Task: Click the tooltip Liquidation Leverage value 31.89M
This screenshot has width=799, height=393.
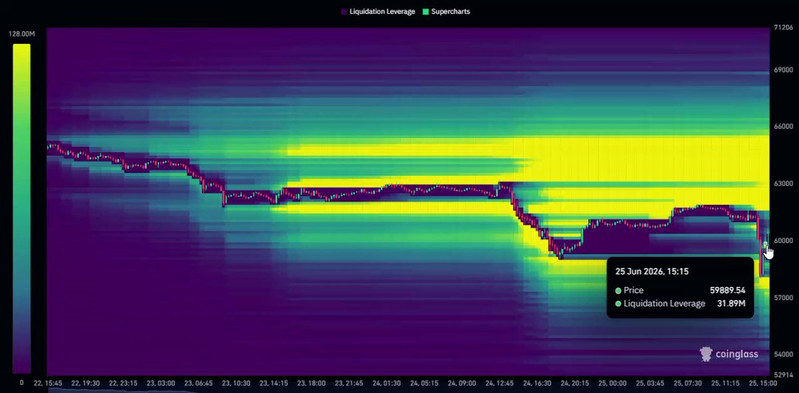Action: tap(732, 304)
